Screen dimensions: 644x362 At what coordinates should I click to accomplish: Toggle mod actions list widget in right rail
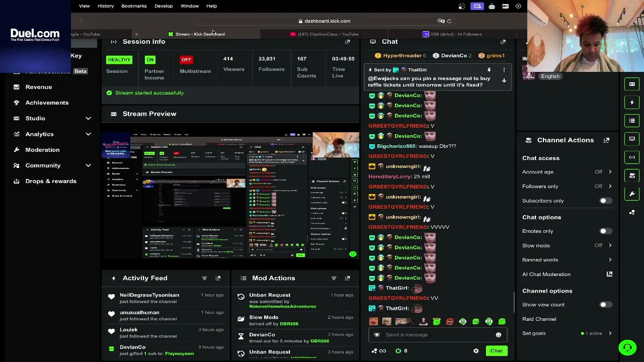point(632,121)
